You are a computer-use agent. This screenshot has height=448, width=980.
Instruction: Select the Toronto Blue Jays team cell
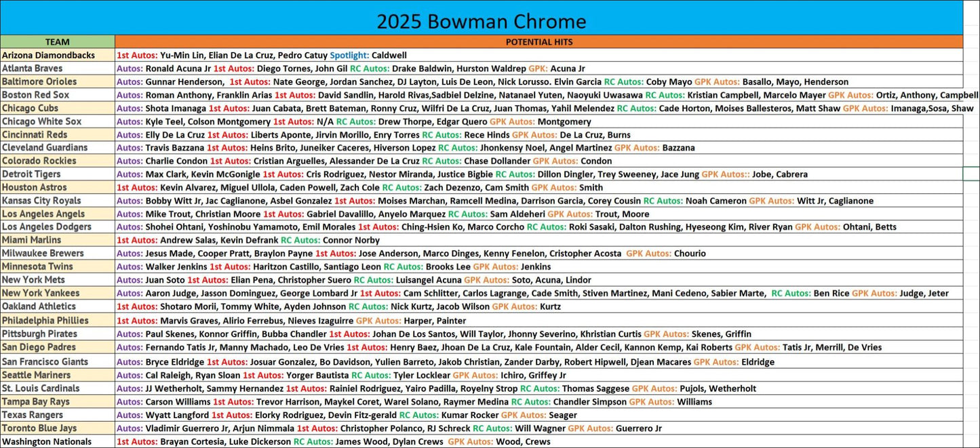(x=58, y=428)
